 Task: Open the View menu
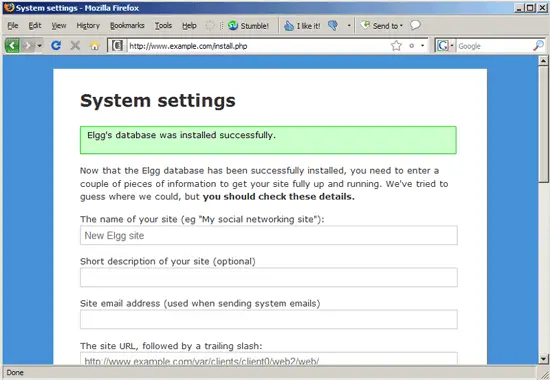tap(59, 26)
